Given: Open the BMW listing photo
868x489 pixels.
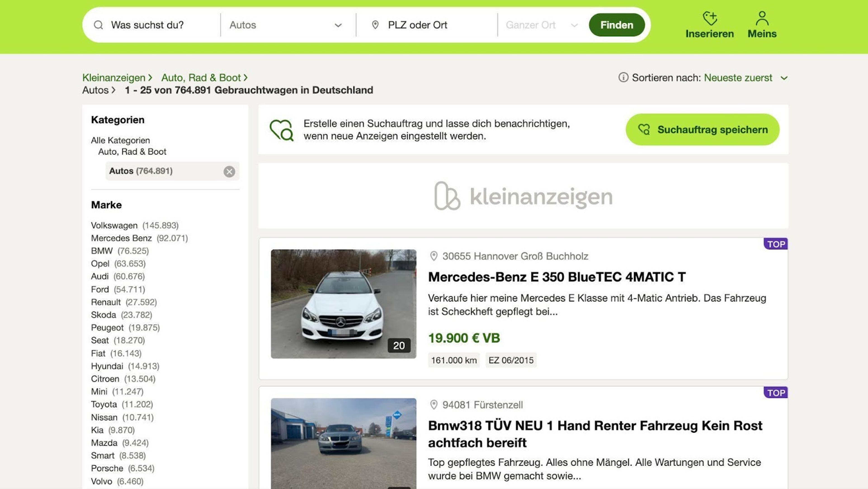Looking at the screenshot, I should [343, 444].
